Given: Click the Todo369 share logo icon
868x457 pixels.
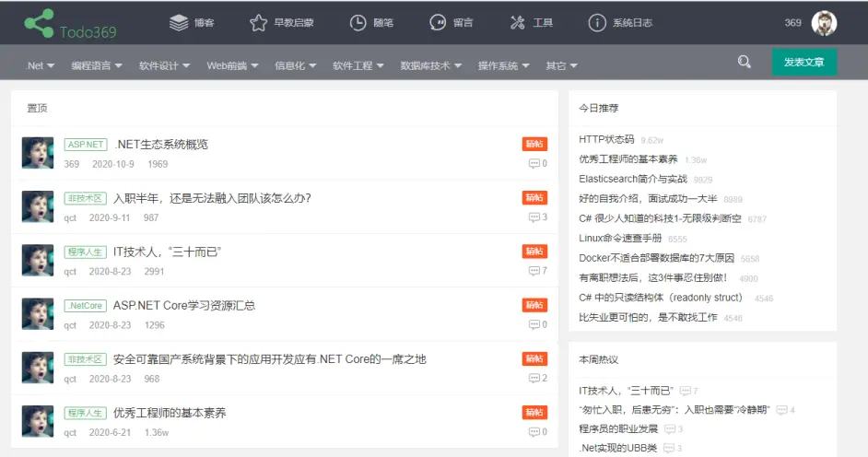Looking at the screenshot, I should (39, 23).
